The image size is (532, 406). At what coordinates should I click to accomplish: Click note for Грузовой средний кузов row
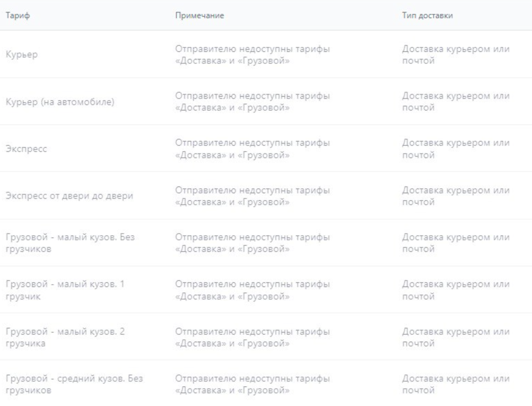point(252,384)
